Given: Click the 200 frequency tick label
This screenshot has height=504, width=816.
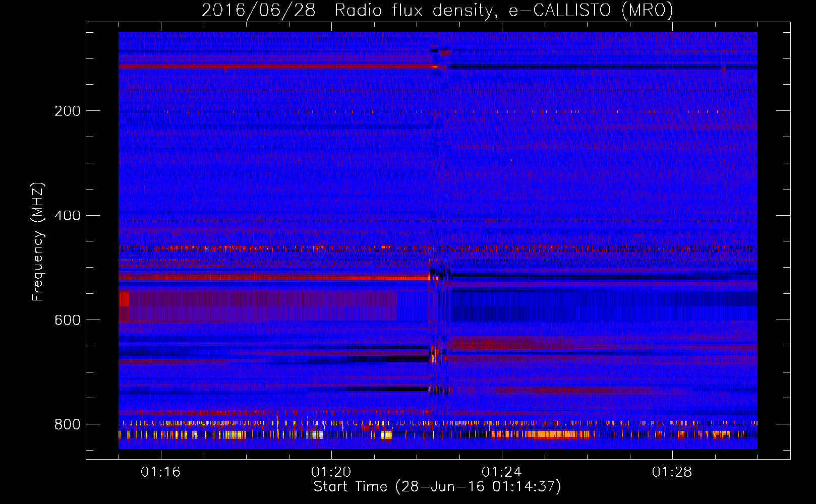Looking at the screenshot, I should (68, 111).
